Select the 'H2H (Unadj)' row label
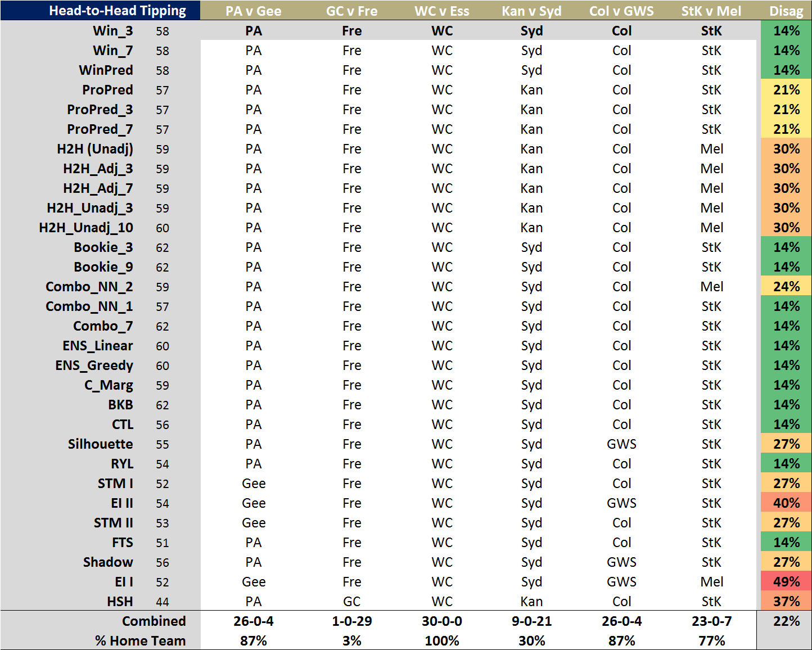The height and width of the screenshot is (650, 812). pyautogui.click(x=95, y=149)
